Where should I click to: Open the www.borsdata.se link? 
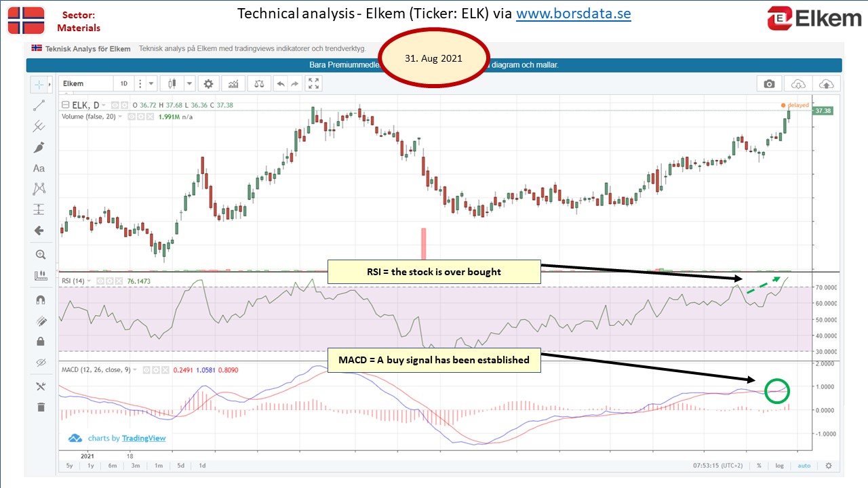(574, 14)
